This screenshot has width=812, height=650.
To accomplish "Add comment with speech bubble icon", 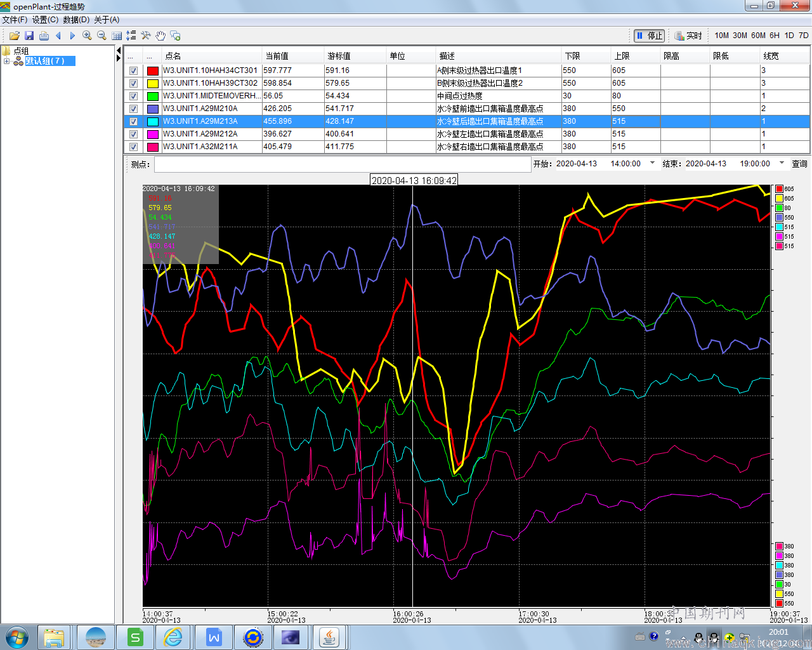I will pos(176,36).
